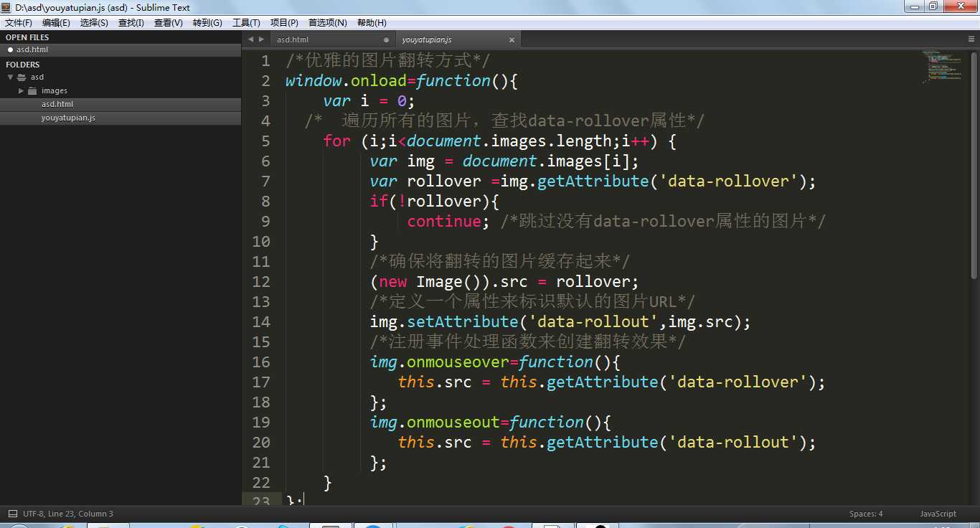Click the comment '/*优雅的图片翻转方式*/' on line 1

coord(388,61)
